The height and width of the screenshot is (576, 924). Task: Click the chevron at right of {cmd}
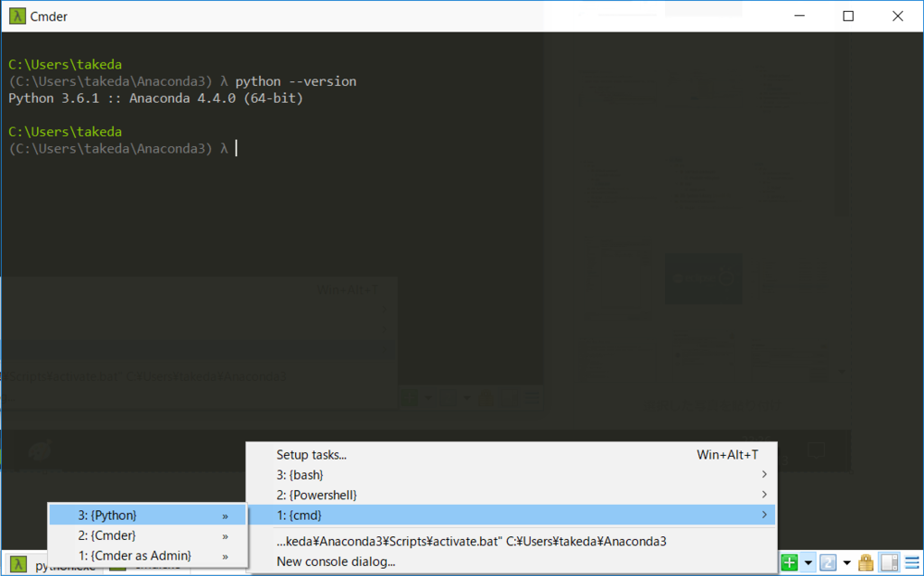click(764, 515)
